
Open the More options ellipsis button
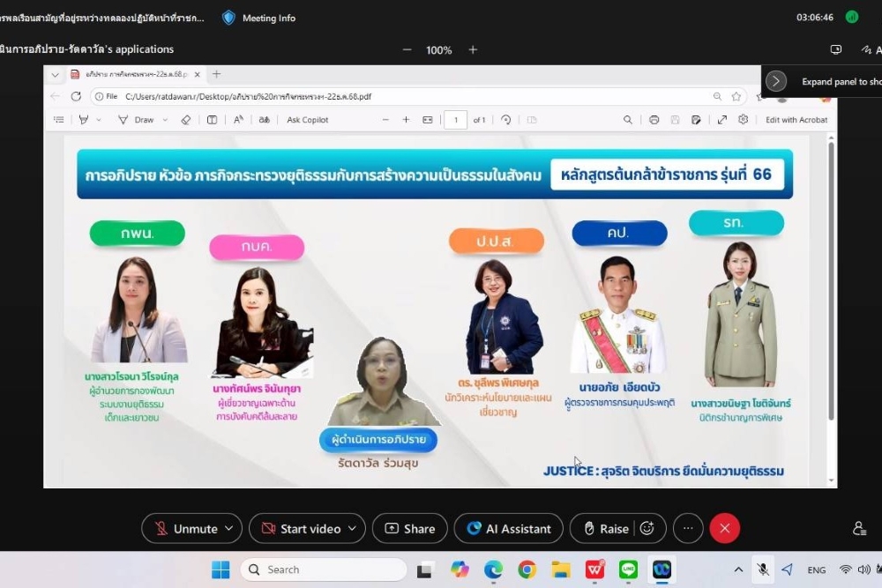[688, 528]
